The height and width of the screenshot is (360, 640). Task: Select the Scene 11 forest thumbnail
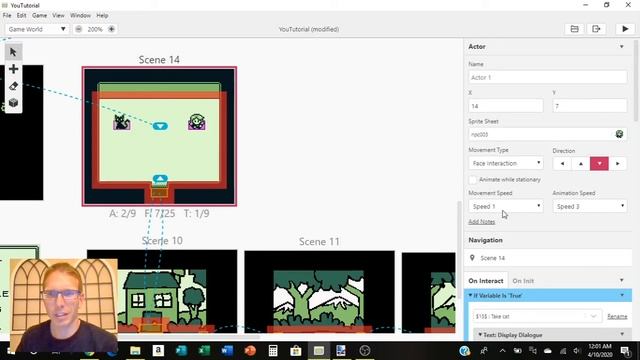(x=319, y=292)
